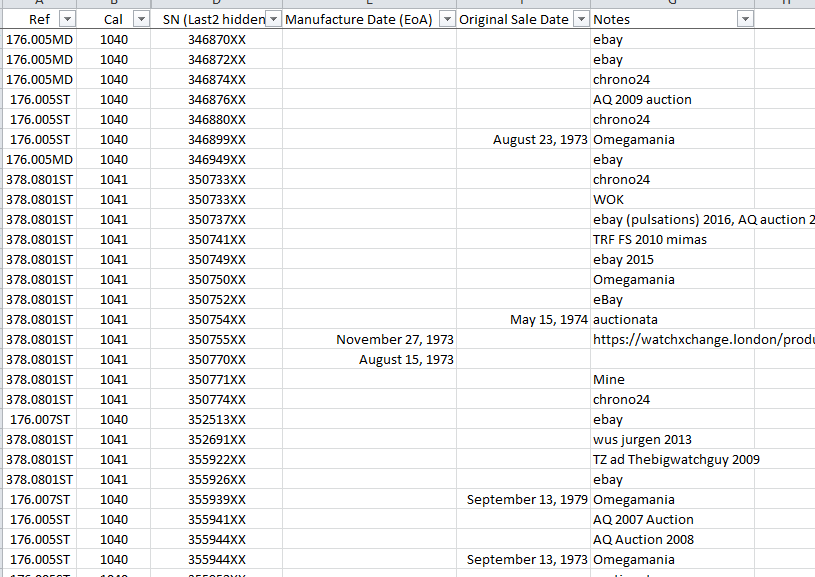Select the cell containing November 27, 1973
The image size is (815, 577).
(395, 340)
